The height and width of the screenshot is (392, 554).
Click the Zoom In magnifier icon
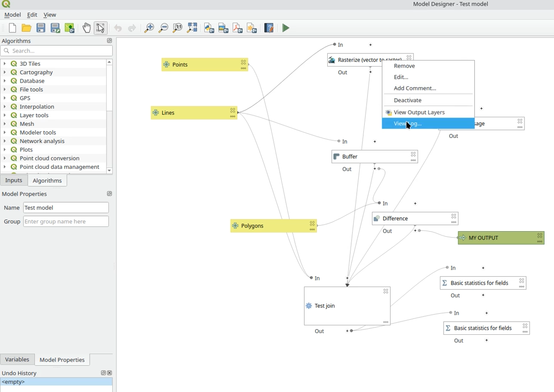(x=149, y=28)
